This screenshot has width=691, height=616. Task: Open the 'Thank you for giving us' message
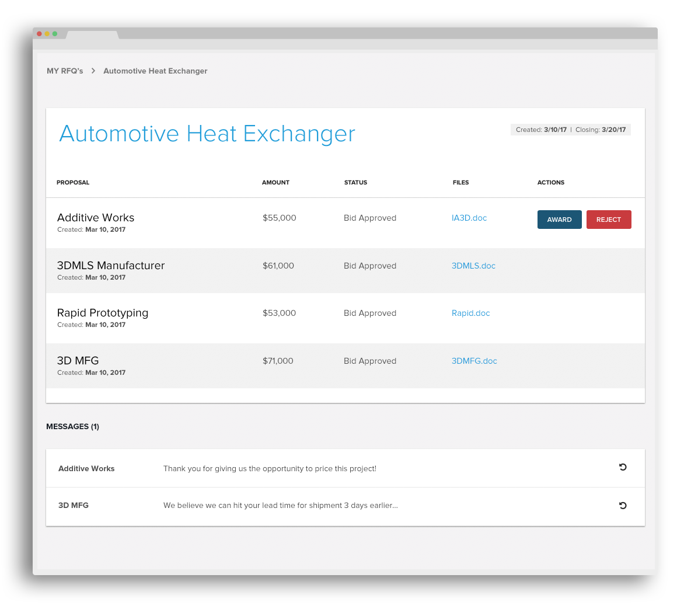point(270,469)
